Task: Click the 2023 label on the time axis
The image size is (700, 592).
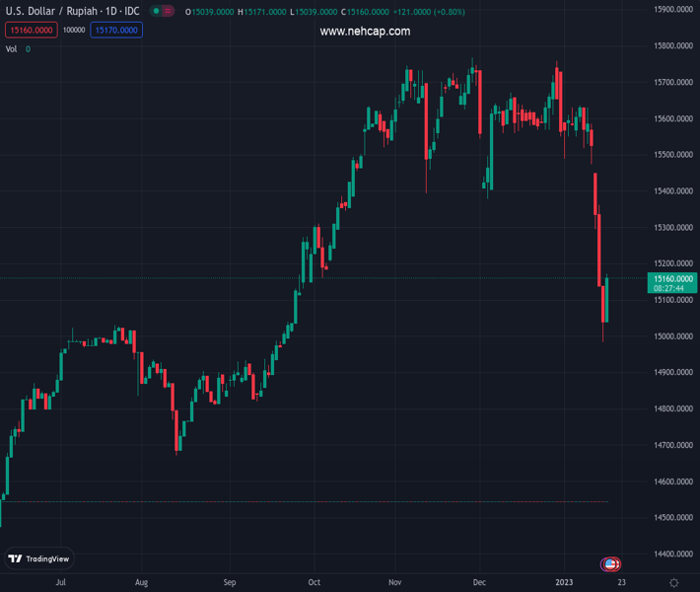Action: [563, 583]
